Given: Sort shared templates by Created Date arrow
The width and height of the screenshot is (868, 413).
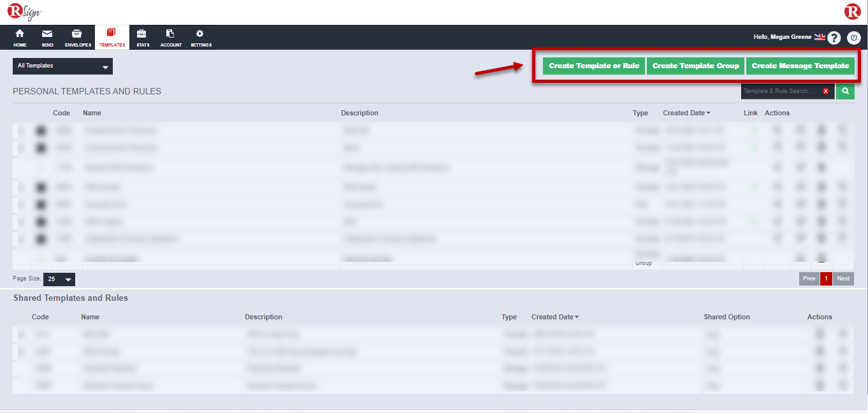Looking at the screenshot, I should (577, 317).
